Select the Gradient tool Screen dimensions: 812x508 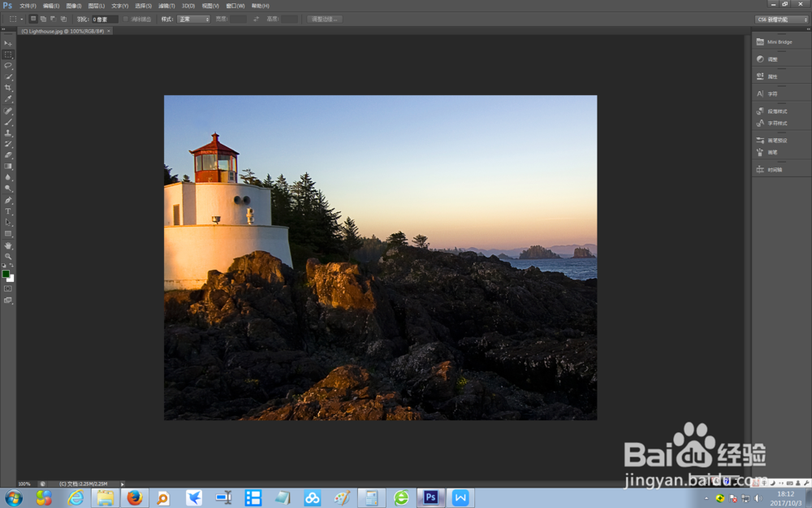(8, 167)
